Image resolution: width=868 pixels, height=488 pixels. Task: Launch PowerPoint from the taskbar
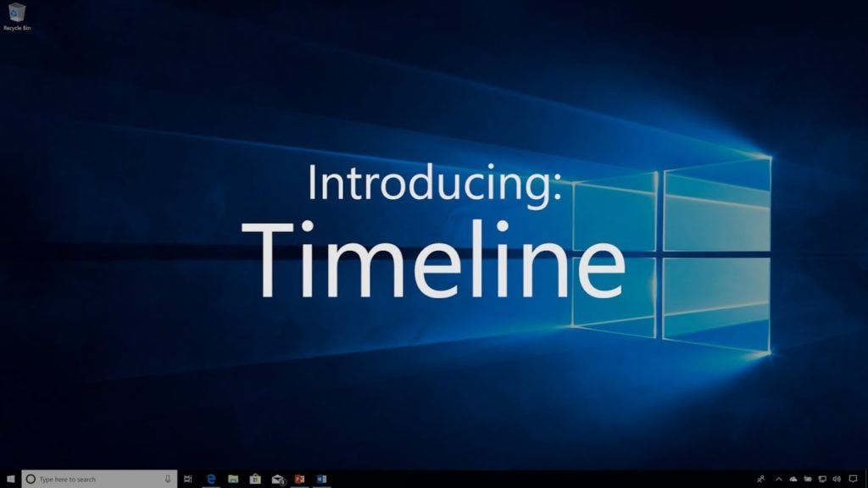pyautogui.click(x=298, y=479)
